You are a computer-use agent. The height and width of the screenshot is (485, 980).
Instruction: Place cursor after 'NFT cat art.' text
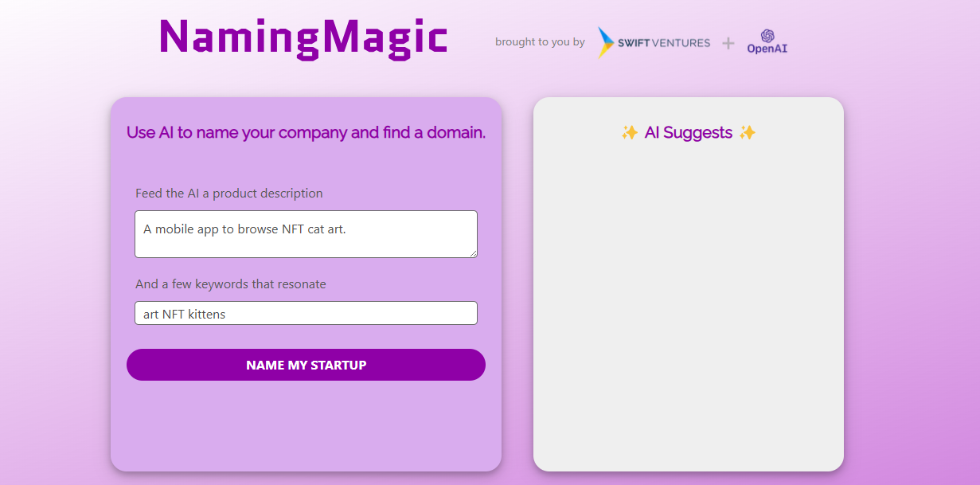348,229
